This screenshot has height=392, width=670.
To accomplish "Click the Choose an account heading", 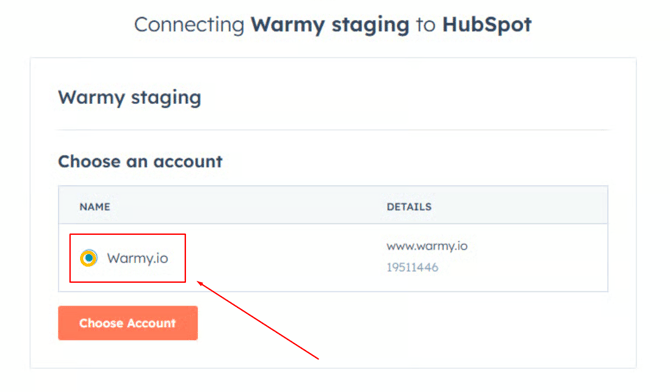I will [x=140, y=162].
